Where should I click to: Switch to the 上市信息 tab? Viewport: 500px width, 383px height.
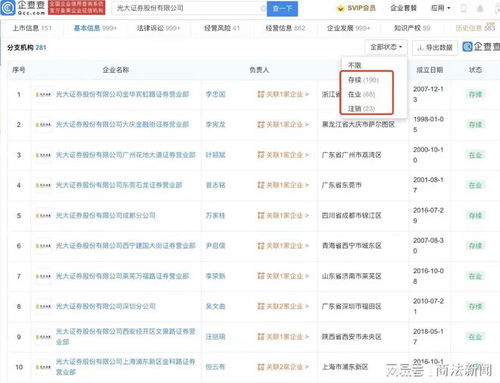(32, 28)
